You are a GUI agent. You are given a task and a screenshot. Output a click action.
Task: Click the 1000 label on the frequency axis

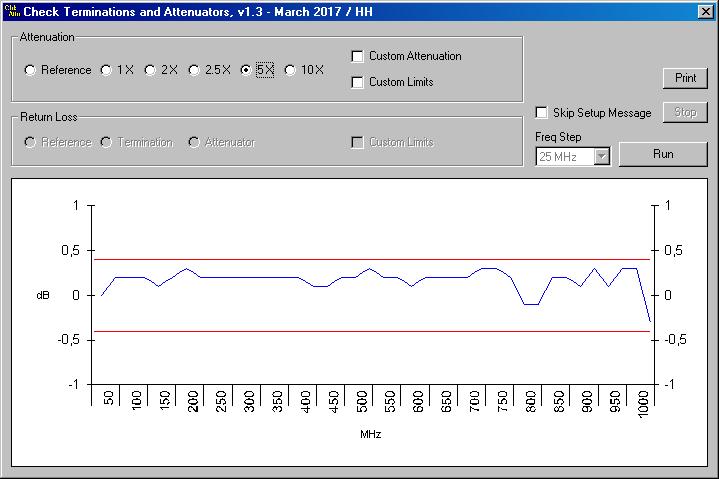tap(643, 404)
